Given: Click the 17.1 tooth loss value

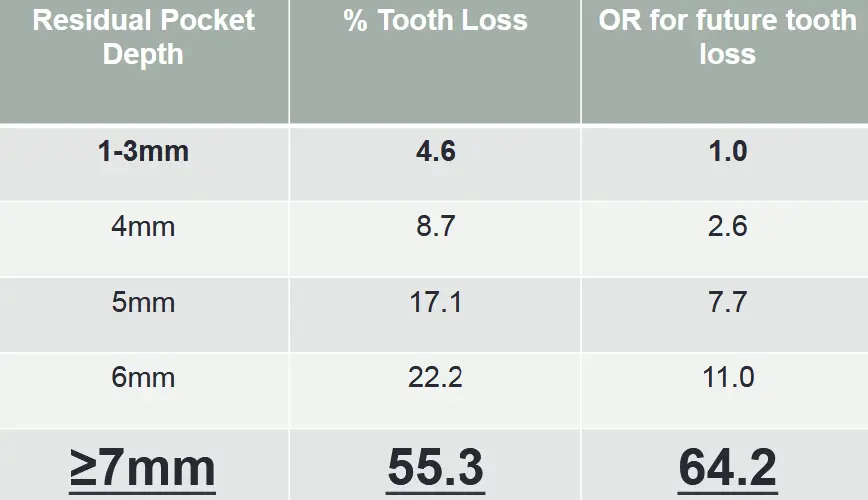Looking at the screenshot, I should coord(436,302).
